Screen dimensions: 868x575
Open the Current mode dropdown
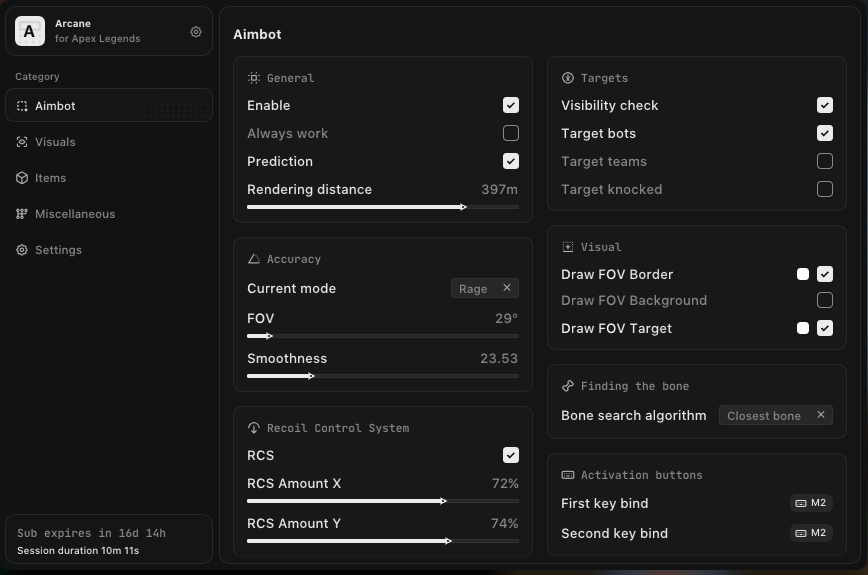[473, 288]
